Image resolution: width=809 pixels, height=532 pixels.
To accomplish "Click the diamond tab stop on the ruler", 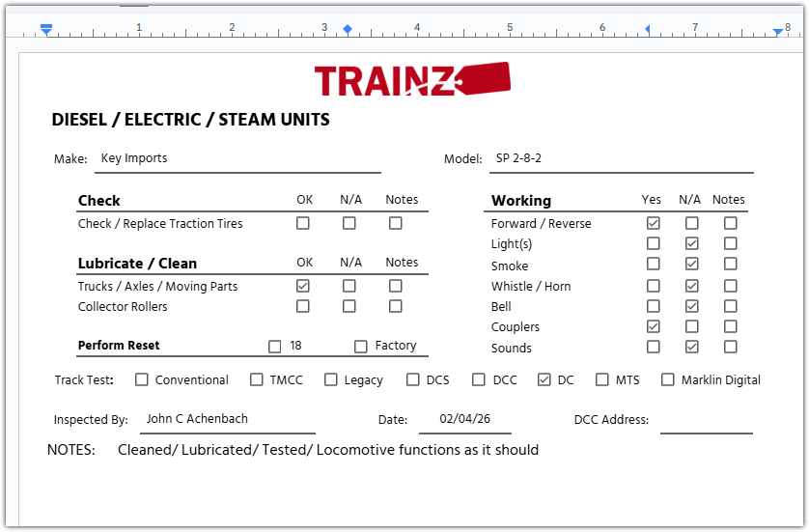I will coord(348,29).
